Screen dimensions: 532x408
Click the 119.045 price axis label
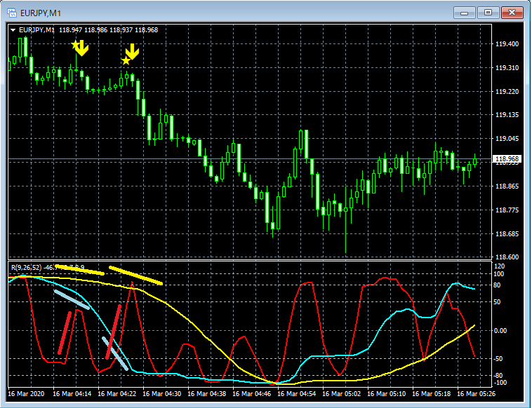coord(507,139)
